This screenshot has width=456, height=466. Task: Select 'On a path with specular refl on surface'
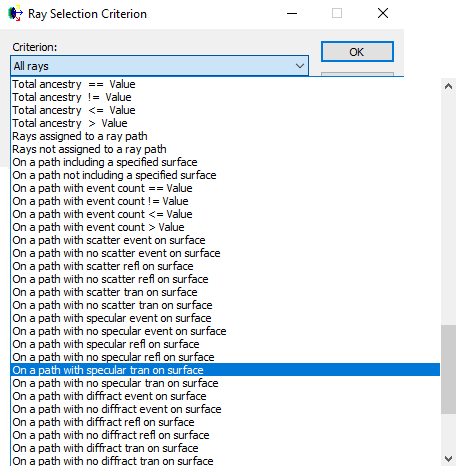tap(226, 344)
